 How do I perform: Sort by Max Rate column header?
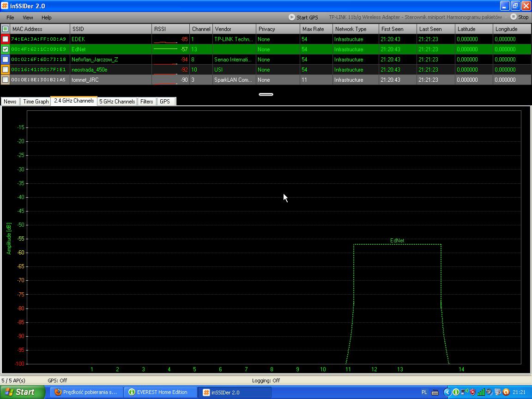316,29
